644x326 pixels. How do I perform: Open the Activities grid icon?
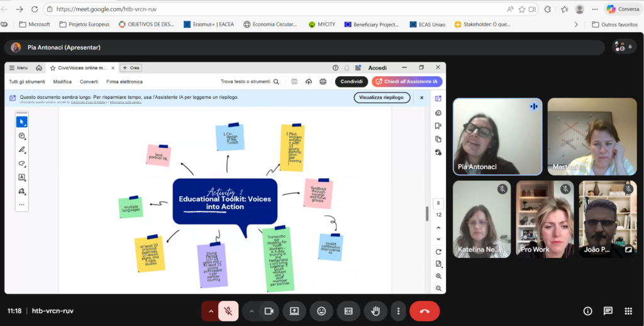coord(628,311)
